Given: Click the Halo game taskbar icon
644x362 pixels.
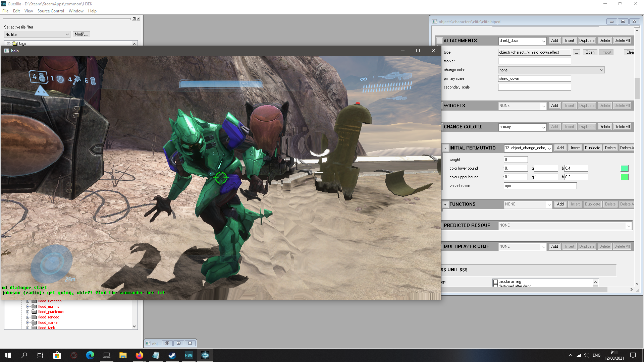Looking at the screenshot, I should [x=205, y=355].
